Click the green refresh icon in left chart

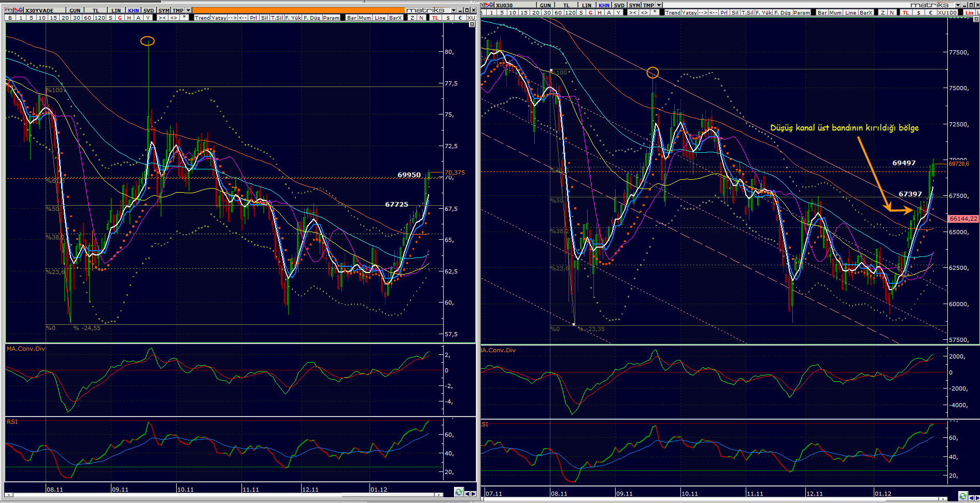click(459, 492)
